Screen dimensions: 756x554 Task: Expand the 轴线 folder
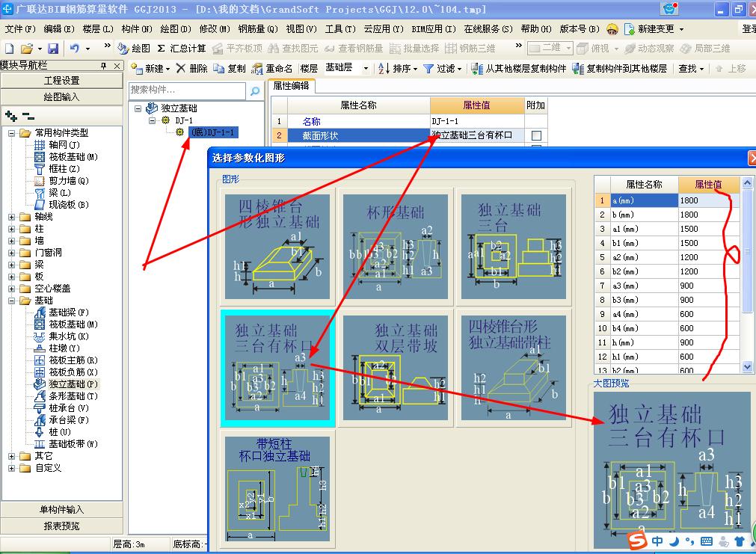click(x=11, y=217)
